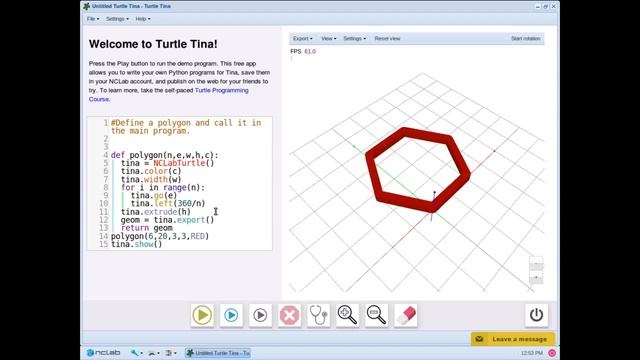Stop execution with the red X button

coord(289,315)
